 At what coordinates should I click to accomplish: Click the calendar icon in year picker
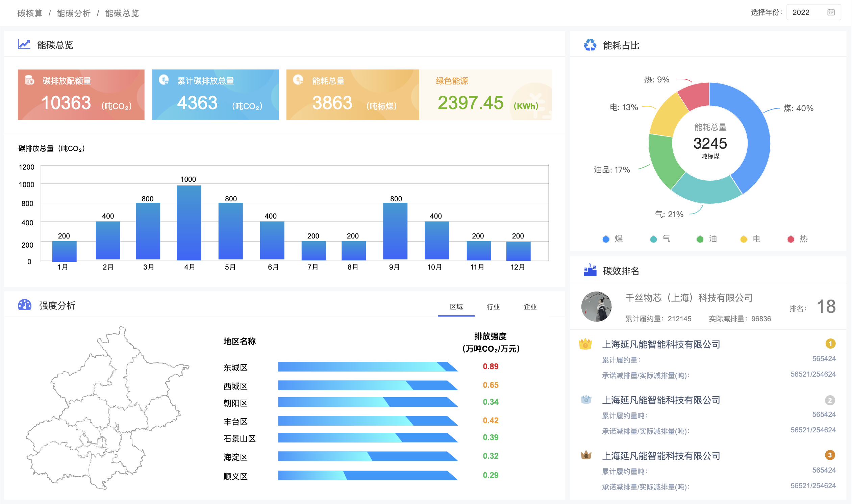point(831,12)
